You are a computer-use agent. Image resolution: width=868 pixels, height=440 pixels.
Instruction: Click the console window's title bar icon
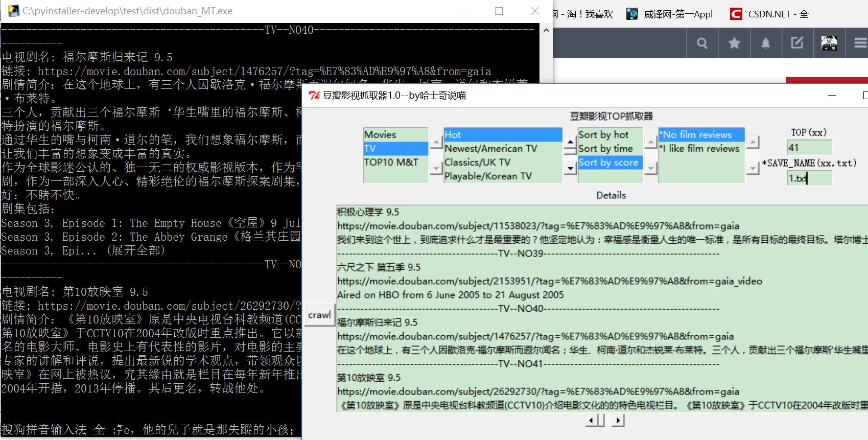pyautogui.click(x=13, y=11)
